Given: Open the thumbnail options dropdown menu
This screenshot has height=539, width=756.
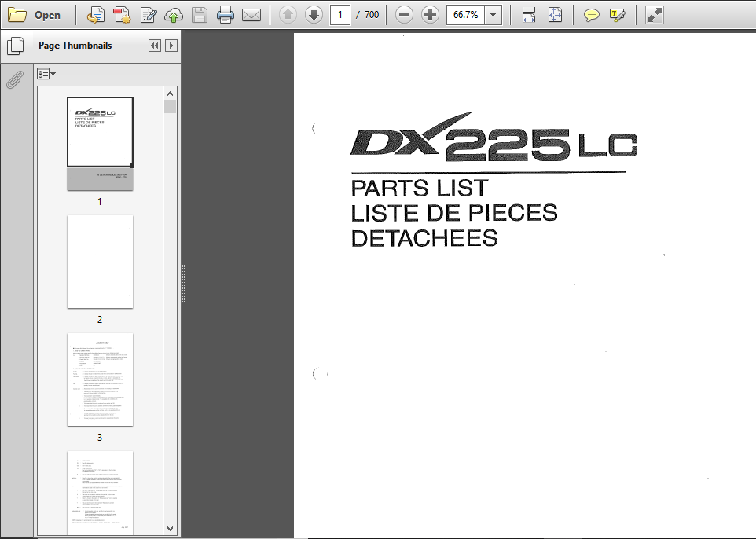Looking at the screenshot, I should 46,74.
